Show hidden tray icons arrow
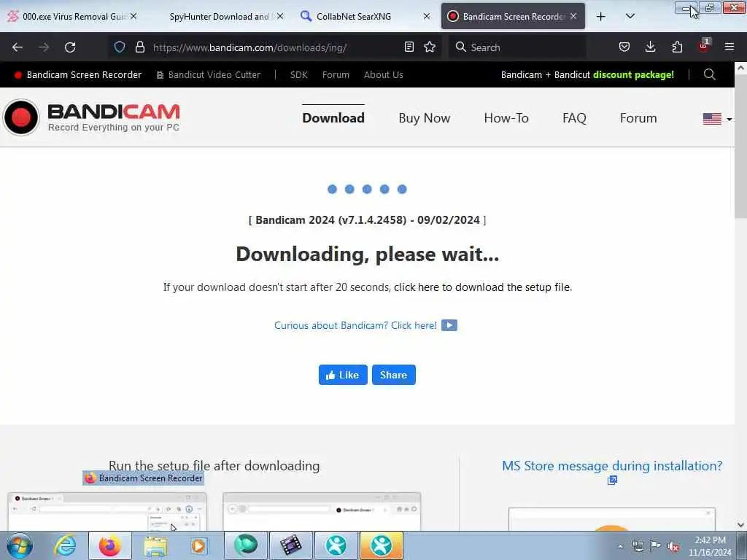747x560 pixels. [620, 546]
